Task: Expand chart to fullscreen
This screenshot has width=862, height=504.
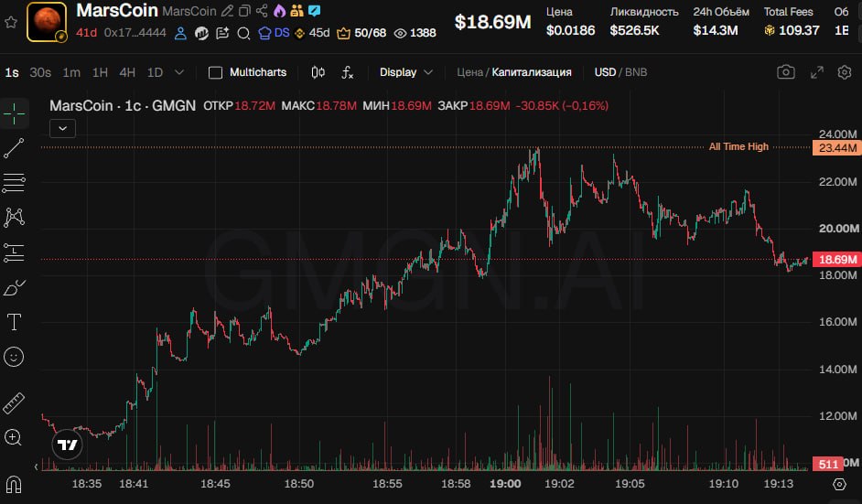Action: [817, 72]
